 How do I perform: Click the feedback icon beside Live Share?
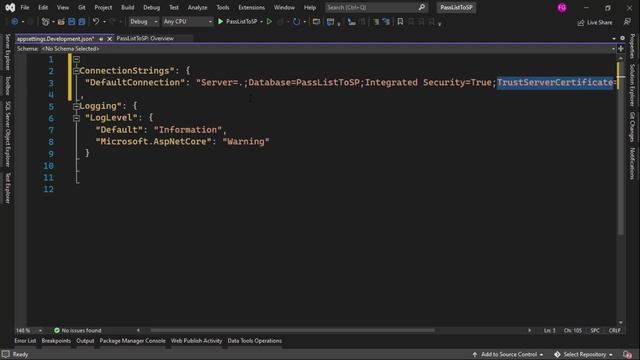tap(627, 22)
